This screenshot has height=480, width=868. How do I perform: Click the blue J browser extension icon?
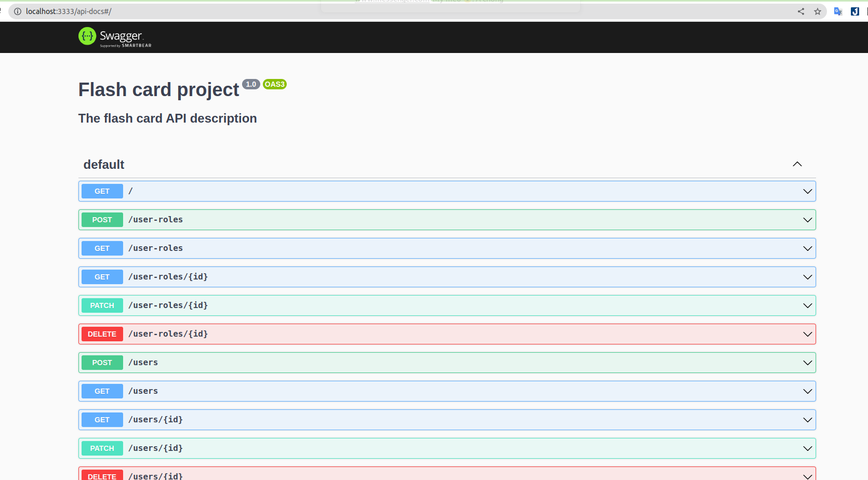point(855,11)
